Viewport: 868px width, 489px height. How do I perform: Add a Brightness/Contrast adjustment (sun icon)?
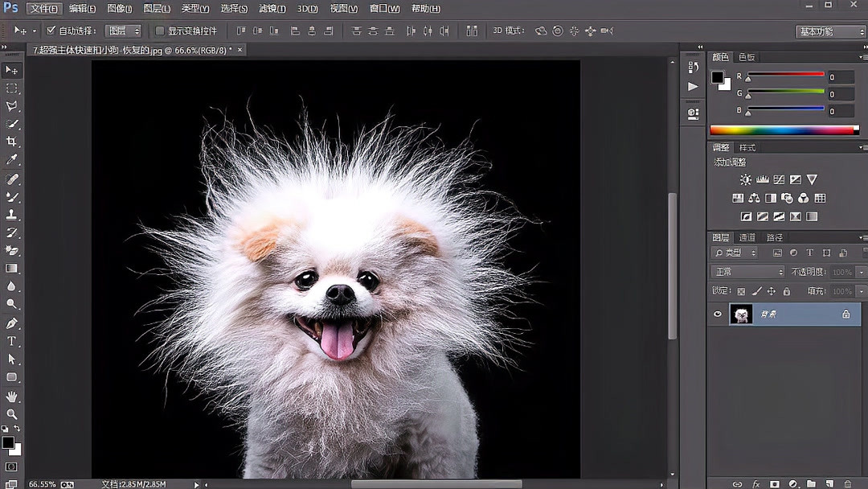click(x=746, y=180)
